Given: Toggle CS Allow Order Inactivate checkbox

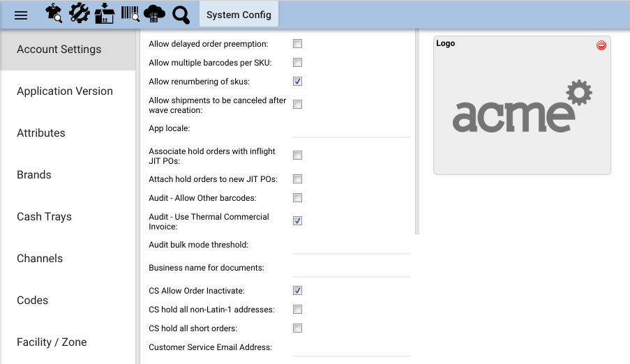Looking at the screenshot, I should point(297,291).
